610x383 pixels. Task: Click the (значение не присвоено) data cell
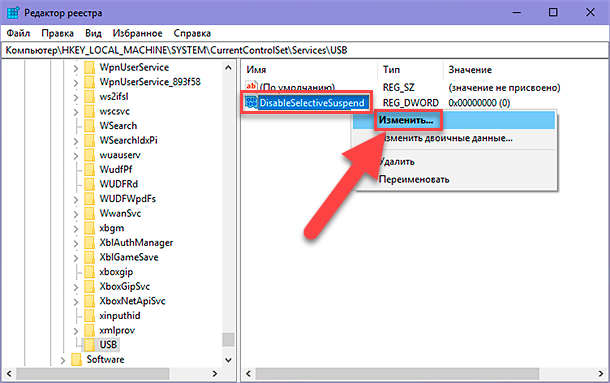point(504,88)
